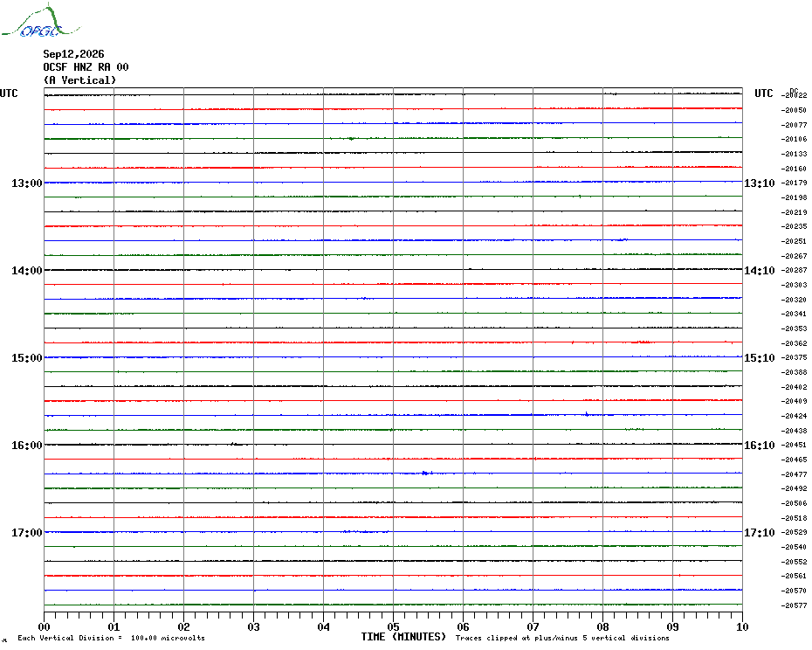Click the blue spike on the 16:00 hour trace

coord(426,473)
